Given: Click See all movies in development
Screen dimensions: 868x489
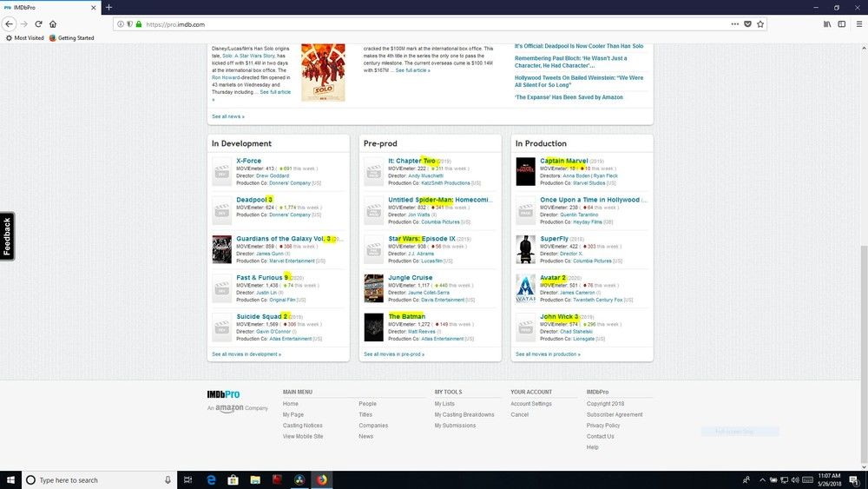Looking at the screenshot, I should pos(247,354).
